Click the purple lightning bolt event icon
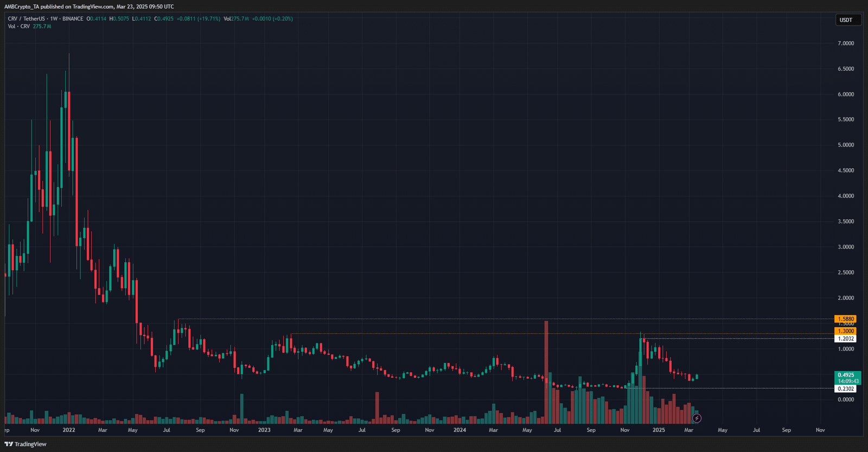 [697, 418]
